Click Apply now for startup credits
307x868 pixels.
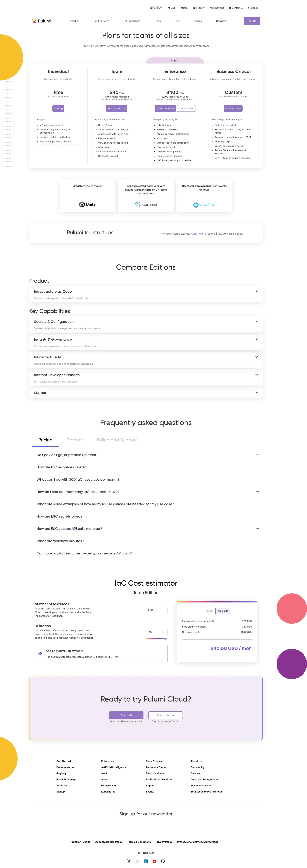point(197,233)
